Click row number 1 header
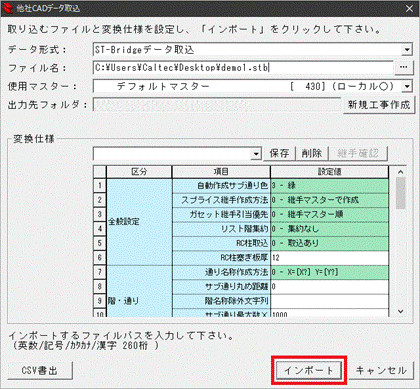The height and width of the screenshot is (389, 420). pyautogui.click(x=100, y=185)
